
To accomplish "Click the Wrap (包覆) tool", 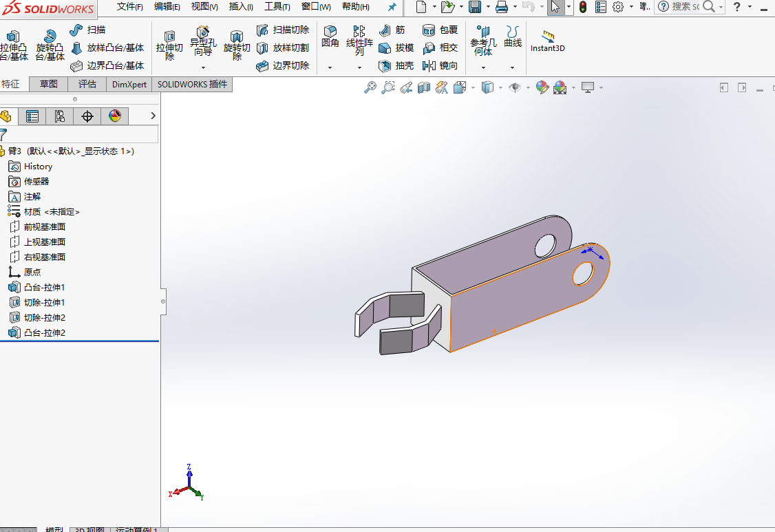I will point(440,30).
